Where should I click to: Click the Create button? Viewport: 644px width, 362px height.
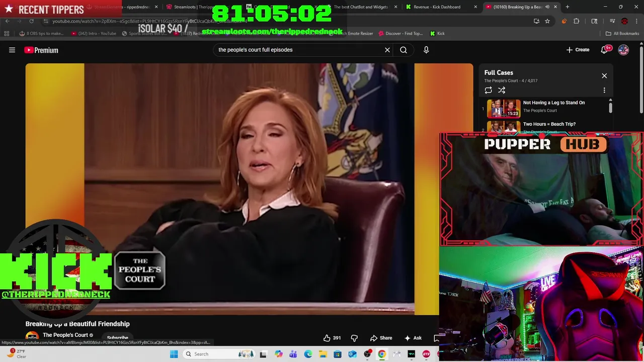coord(578,50)
